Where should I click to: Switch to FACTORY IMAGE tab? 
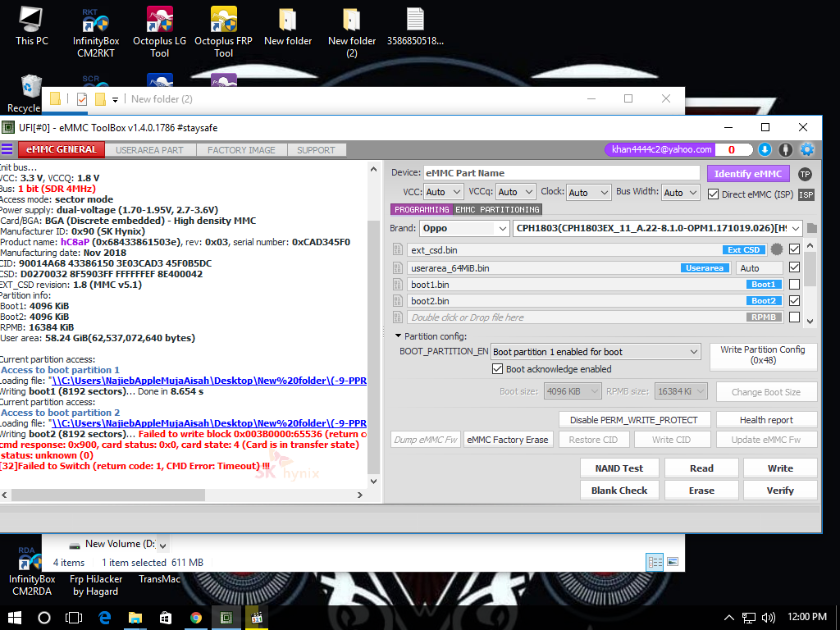click(x=241, y=150)
